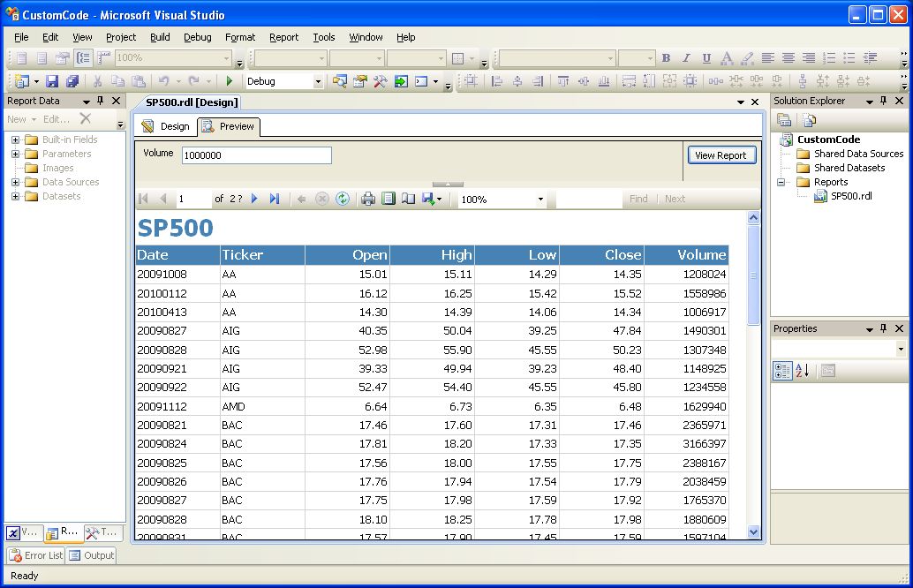Jump to last report page
The image size is (913, 588).
coord(275,200)
